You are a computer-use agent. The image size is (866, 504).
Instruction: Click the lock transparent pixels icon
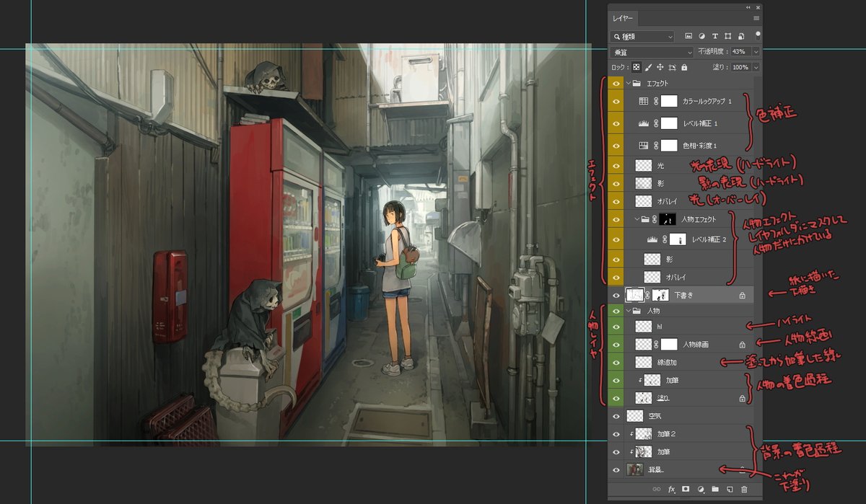coord(637,67)
